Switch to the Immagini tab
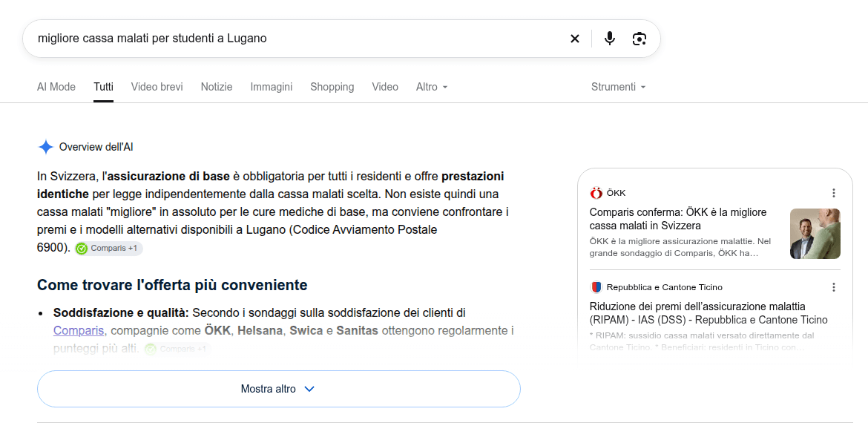The height and width of the screenshot is (423, 868). [x=272, y=87]
